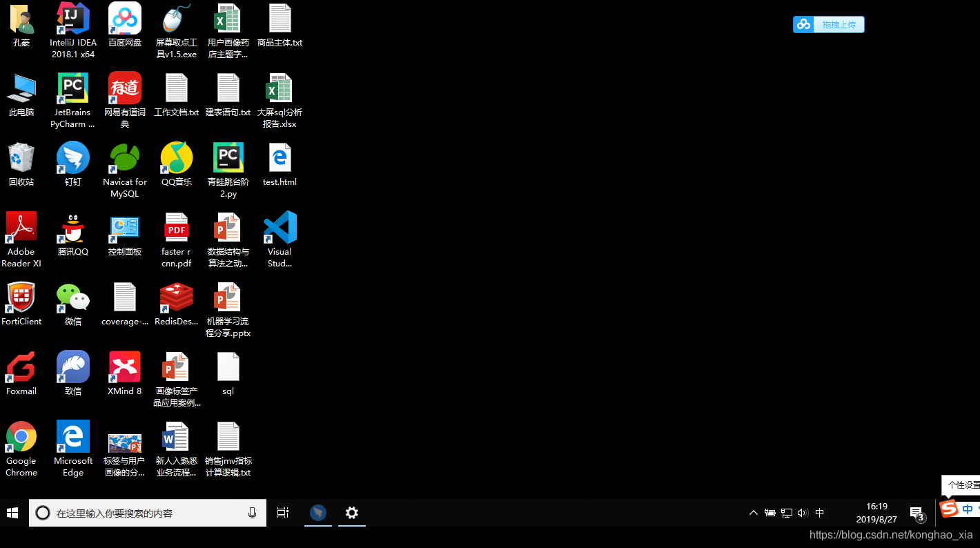
Task: Select the 工作文档.txt file
Action: 177,95
